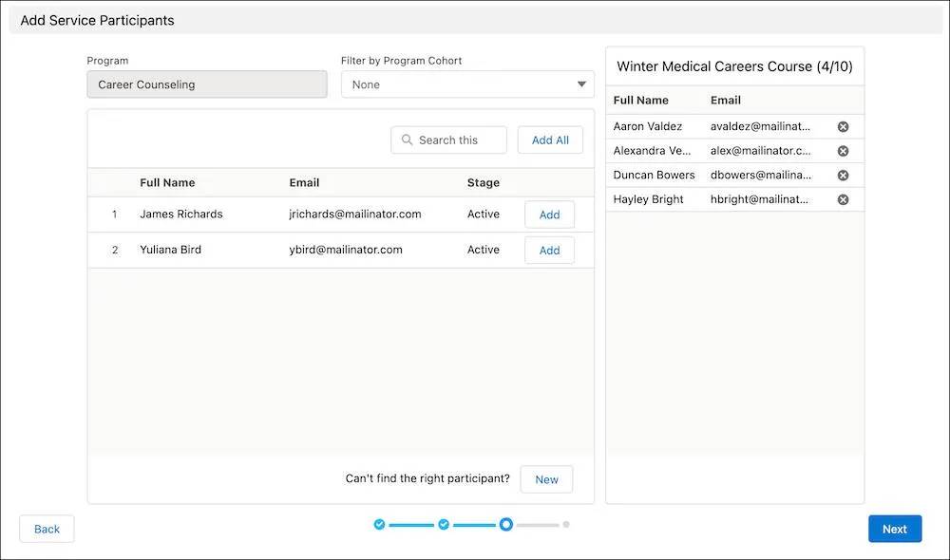Add Yuliana Bird to the course

click(x=549, y=250)
